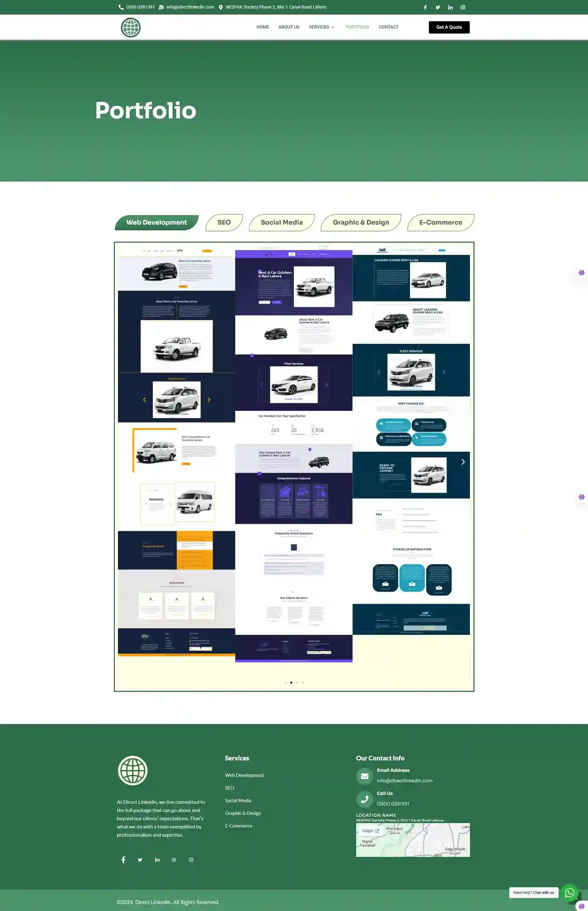588x911 pixels.
Task: Open the Rent A Car Gulshen-E-Ravi thumbnail
Action: [294, 454]
